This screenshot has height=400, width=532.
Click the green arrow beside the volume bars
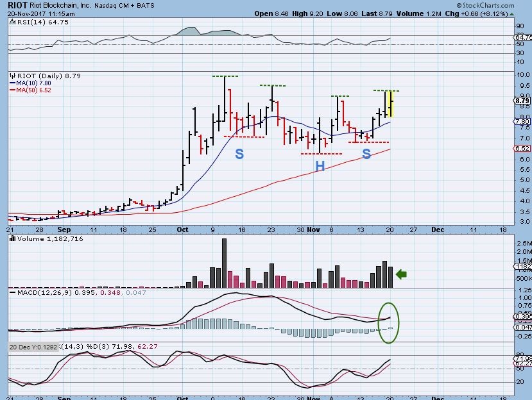[401, 275]
